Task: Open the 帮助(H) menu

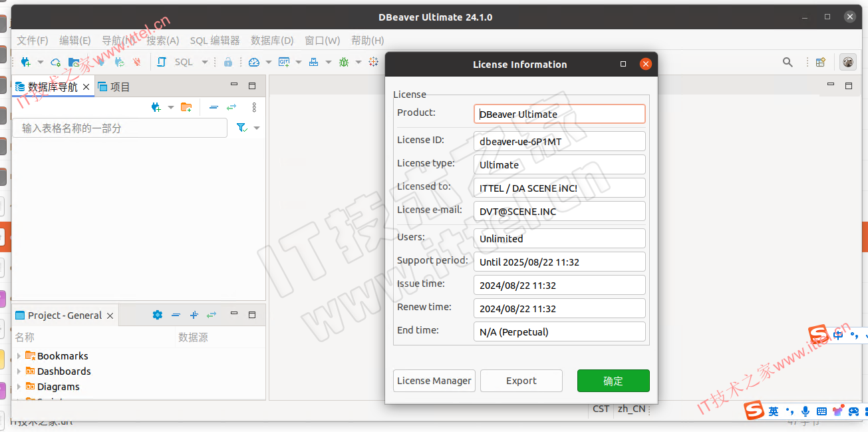Action: 368,41
